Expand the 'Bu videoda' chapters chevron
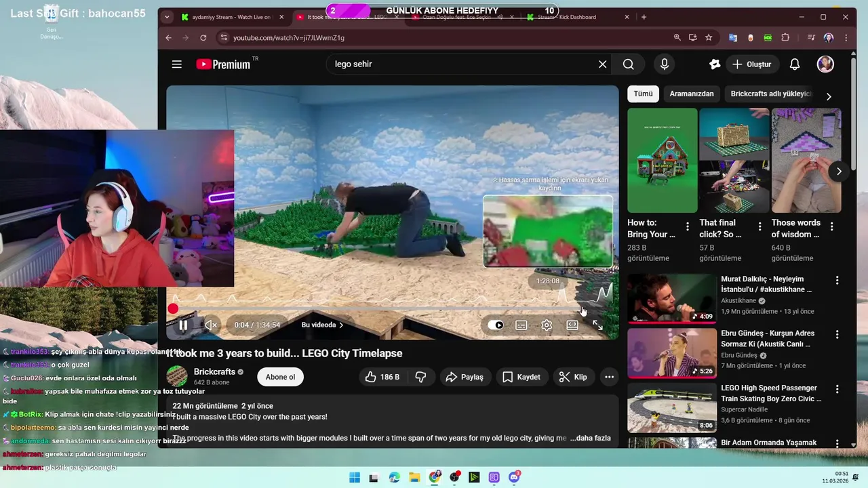This screenshot has height=488, width=868. 341,325
